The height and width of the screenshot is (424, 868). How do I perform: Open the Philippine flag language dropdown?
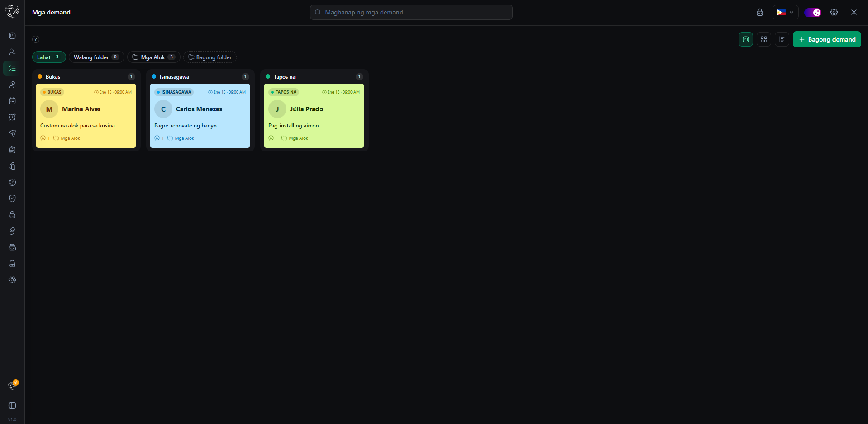(x=785, y=12)
